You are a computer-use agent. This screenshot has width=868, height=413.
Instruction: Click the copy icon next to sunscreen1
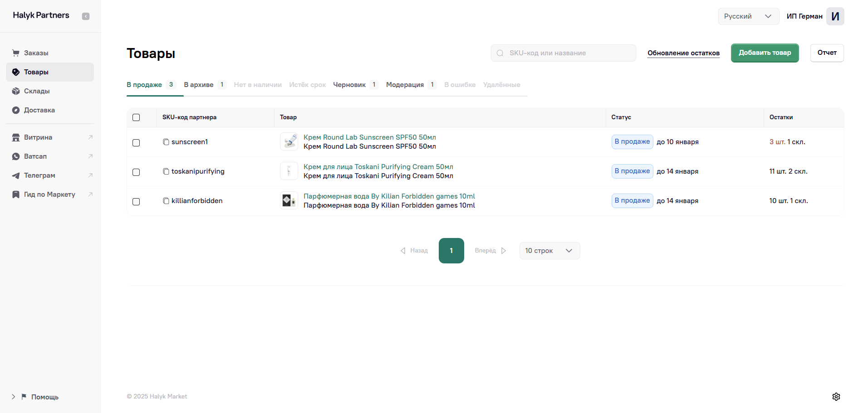coord(166,142)
